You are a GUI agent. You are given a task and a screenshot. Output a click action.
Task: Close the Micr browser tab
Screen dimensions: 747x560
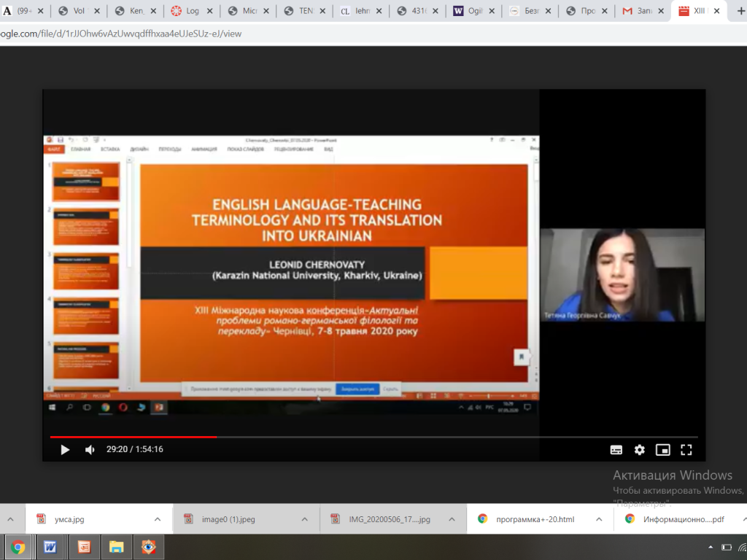pos(266,10)
